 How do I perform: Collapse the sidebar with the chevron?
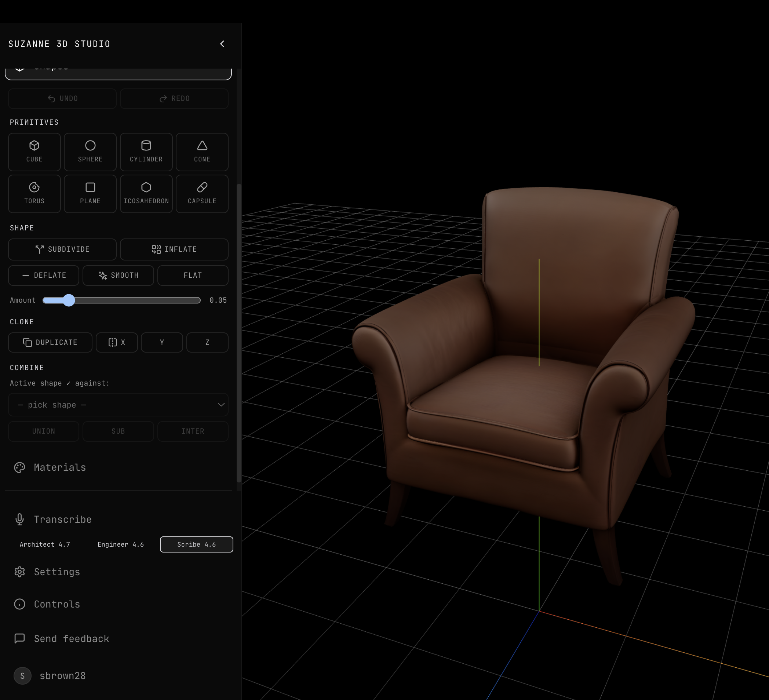point(222,44)
